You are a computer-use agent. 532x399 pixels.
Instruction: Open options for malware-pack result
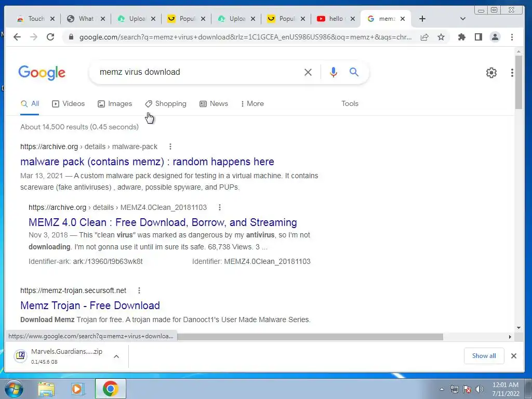coord(170,147)
